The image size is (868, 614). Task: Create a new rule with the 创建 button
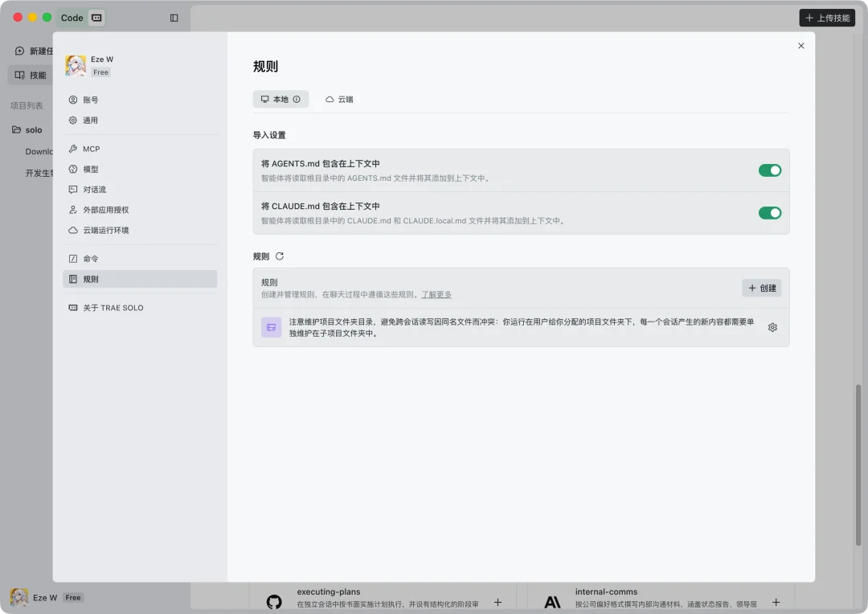(761, 288)
